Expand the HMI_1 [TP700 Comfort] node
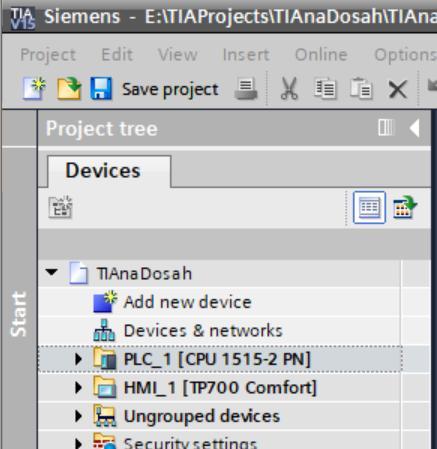The height and width of the screenshot is (449, 437). point(78,388)
